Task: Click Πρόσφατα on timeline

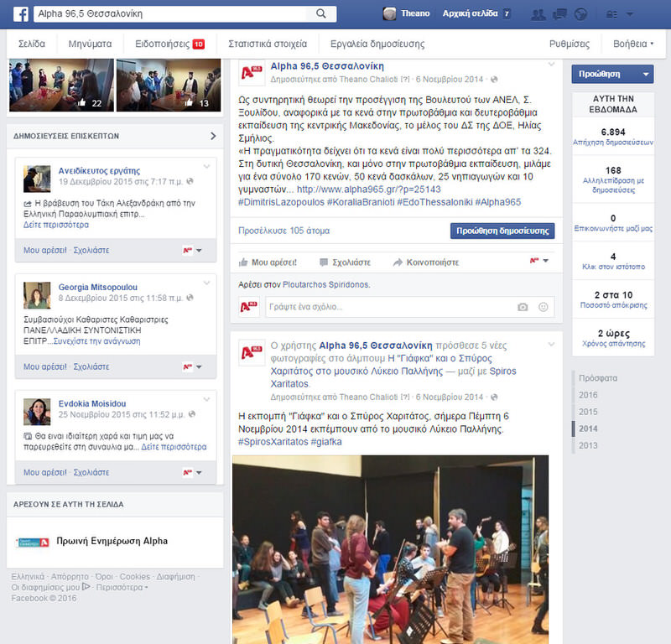Action: [x=598, y=378]
